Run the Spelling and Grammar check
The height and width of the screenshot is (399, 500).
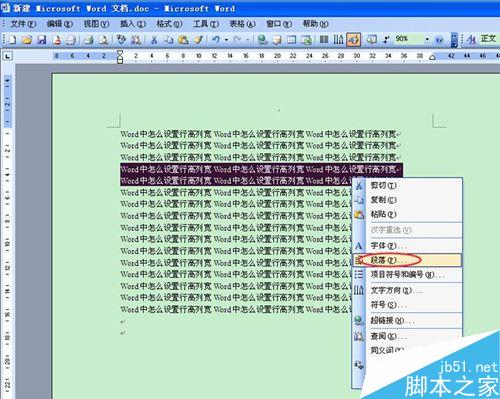point(121,40)
